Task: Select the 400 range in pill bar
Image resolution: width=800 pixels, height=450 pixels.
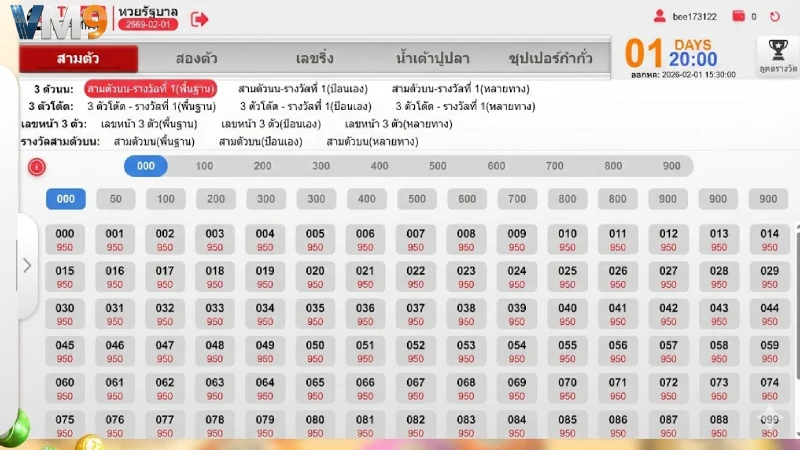Action: click(379, 166)
